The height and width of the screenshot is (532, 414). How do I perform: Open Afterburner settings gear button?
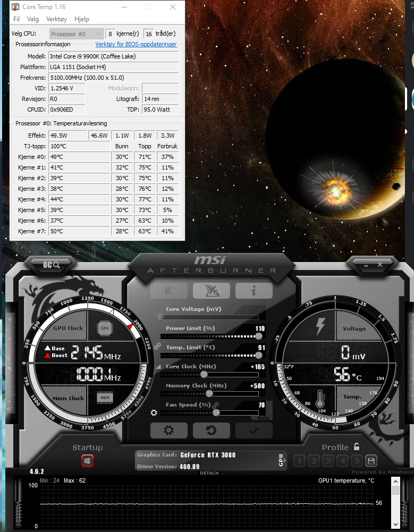click(x=168, y=430)
